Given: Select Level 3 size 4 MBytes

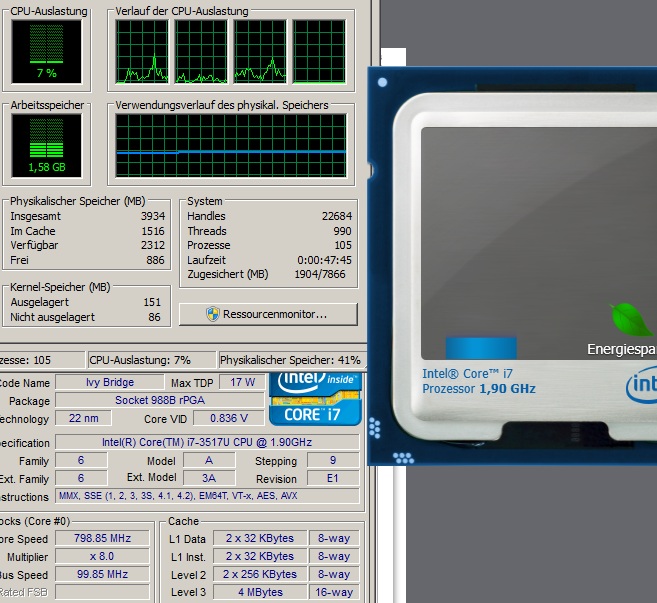Looking at the screenshot, I should (260, 592).
